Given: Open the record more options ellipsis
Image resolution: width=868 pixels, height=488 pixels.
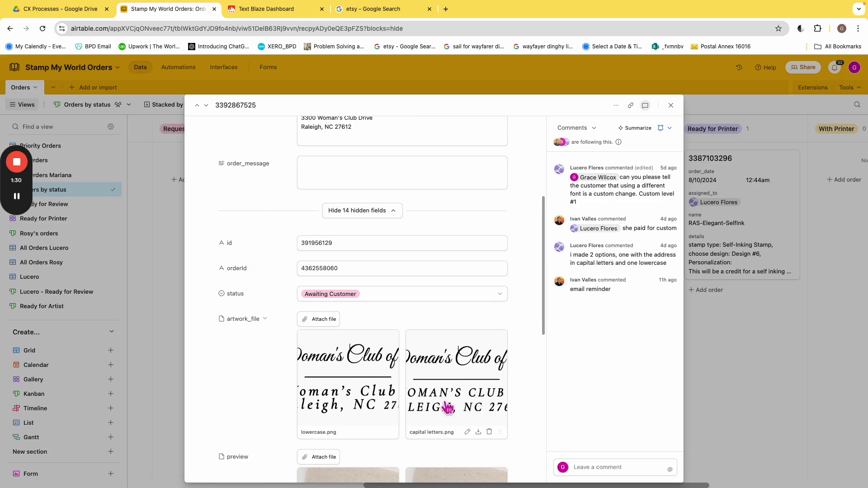Looking at the screenshot, I should click(x=616, y=105).
